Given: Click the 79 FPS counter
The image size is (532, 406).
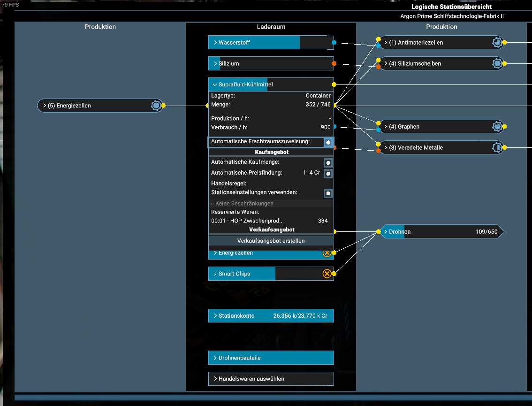Looking at the screenshot, I should point(10,5).
